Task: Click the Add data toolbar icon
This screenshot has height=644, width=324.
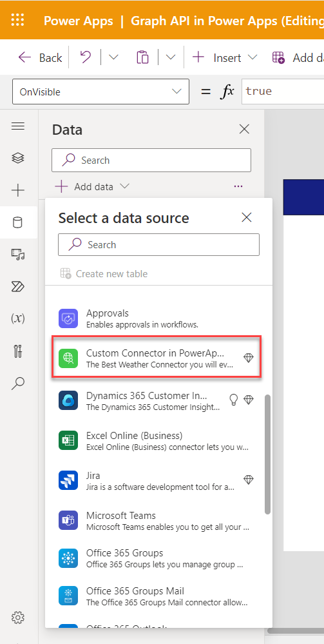Action: pyautogui.click(x=278, y=57)
